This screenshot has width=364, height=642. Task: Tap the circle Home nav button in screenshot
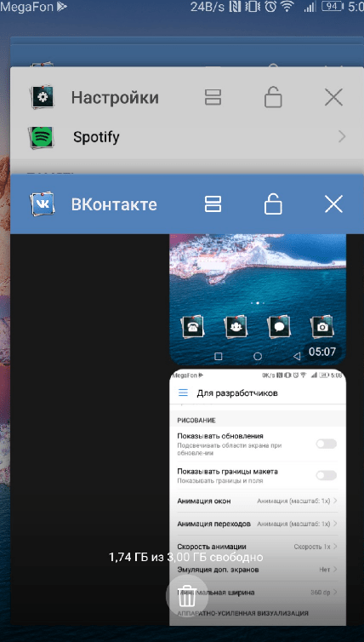pyautogui.click(x=258, y=356)
